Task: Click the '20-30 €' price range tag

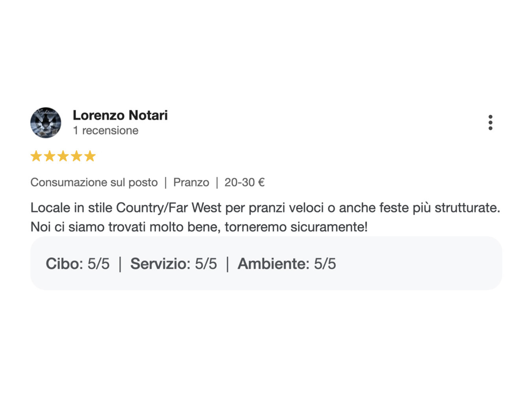Action: pos(245,182)
